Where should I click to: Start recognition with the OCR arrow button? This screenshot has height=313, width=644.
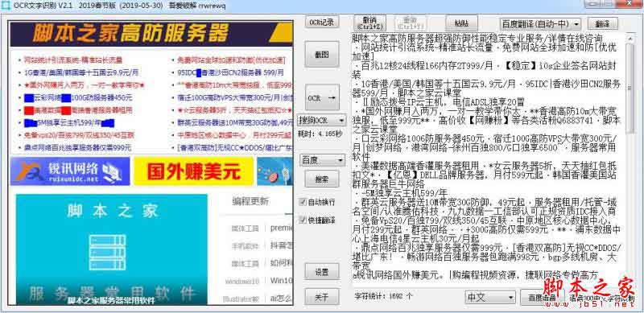pyautogui.click(x=321, y=97)
